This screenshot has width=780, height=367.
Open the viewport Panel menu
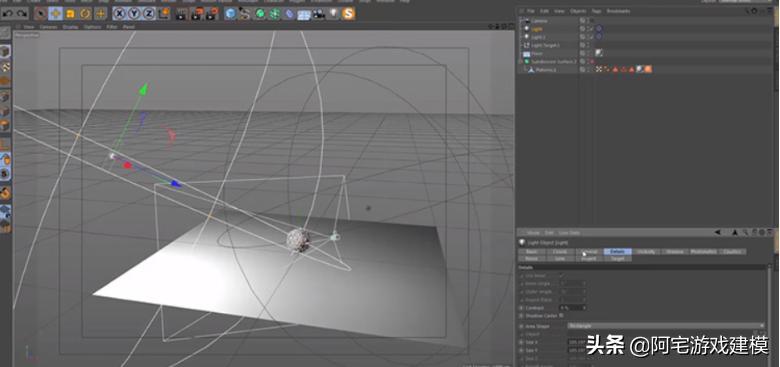pyautogui.click(x=128, y=27)
